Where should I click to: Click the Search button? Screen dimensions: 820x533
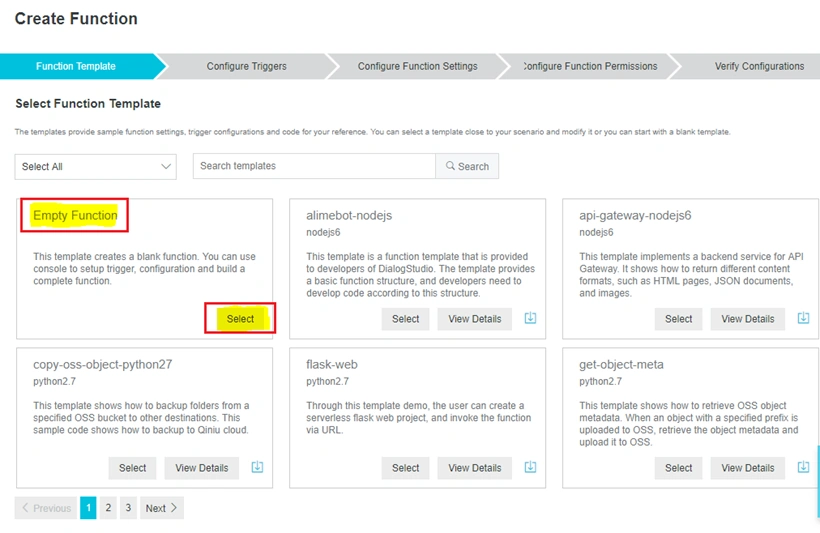tap(467, 166)
